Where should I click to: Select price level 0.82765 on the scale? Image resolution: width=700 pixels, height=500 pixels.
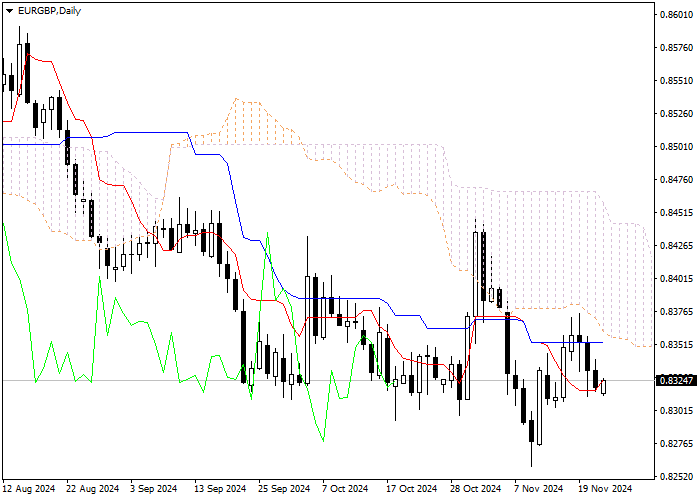coord(677,444)
